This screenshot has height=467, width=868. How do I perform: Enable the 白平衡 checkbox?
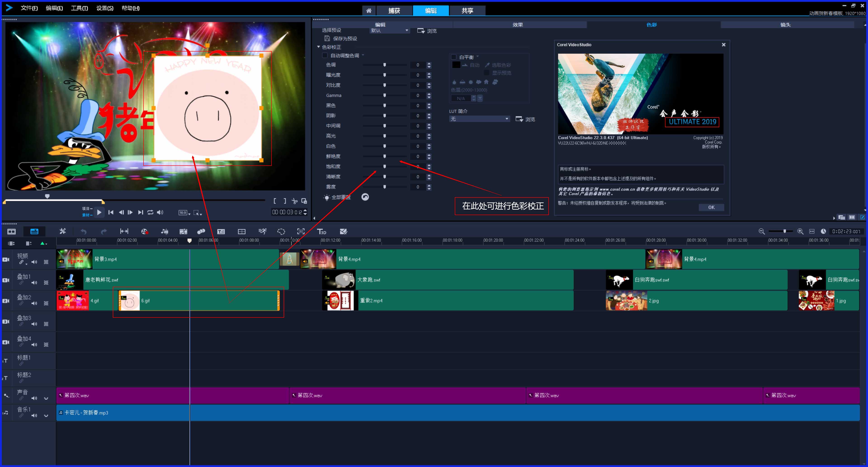[453, 57]
